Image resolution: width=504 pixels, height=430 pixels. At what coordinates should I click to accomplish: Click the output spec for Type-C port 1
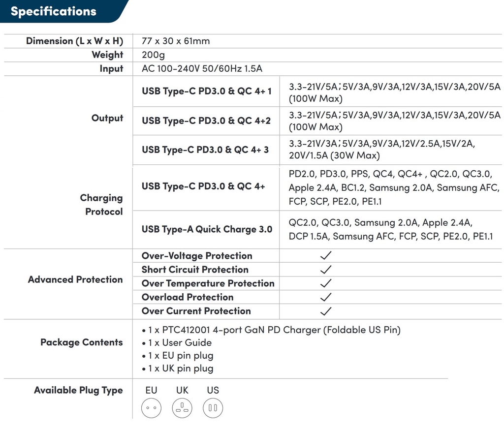395,92
